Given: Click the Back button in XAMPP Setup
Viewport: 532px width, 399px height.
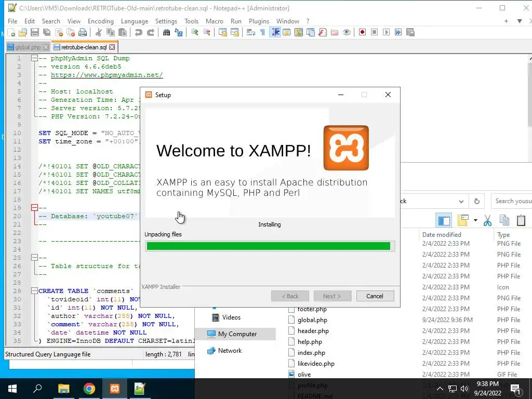Looking at the screenshot, I should [290, 296].
